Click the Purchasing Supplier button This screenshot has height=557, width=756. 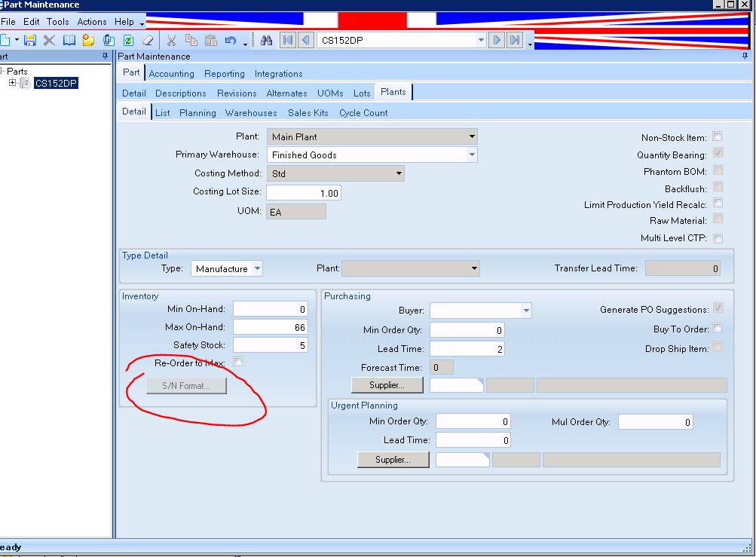click(x=387, y=385)
